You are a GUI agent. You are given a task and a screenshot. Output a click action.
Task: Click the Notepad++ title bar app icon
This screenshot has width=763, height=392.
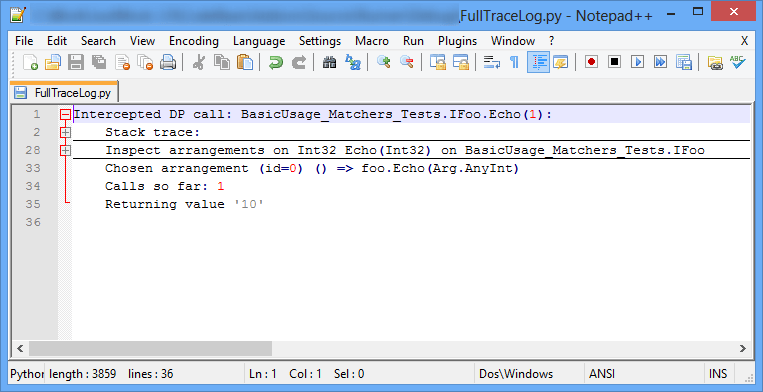[x=18, y=16]
